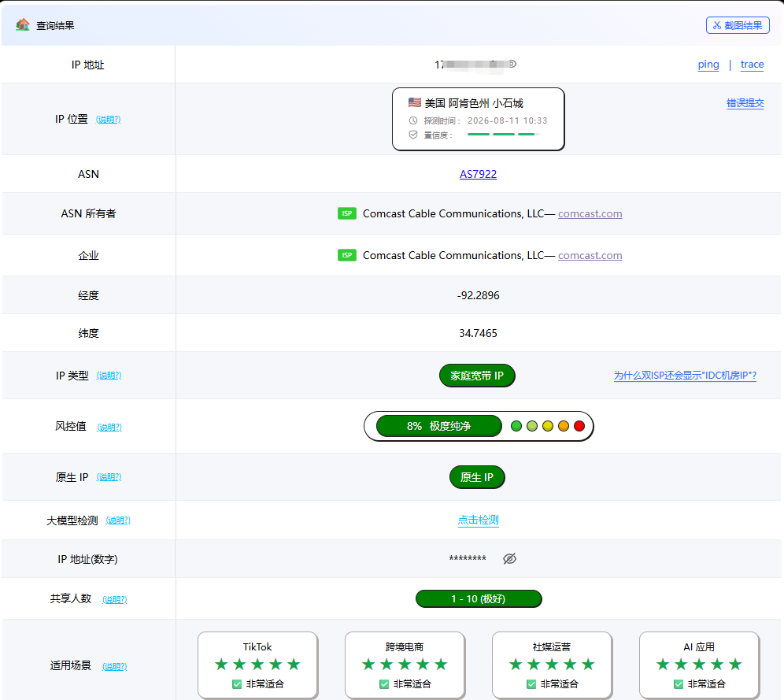Click the 家庭宽带 IP type badge
Viewport: 784px width, 700px height.
click(x=477, y=376)
